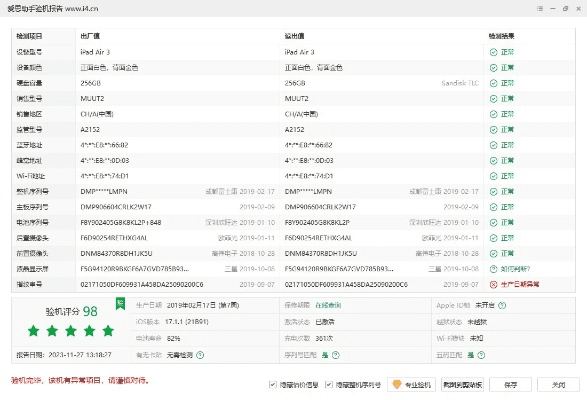Click 256GB in the 出厂值 column

91,83
